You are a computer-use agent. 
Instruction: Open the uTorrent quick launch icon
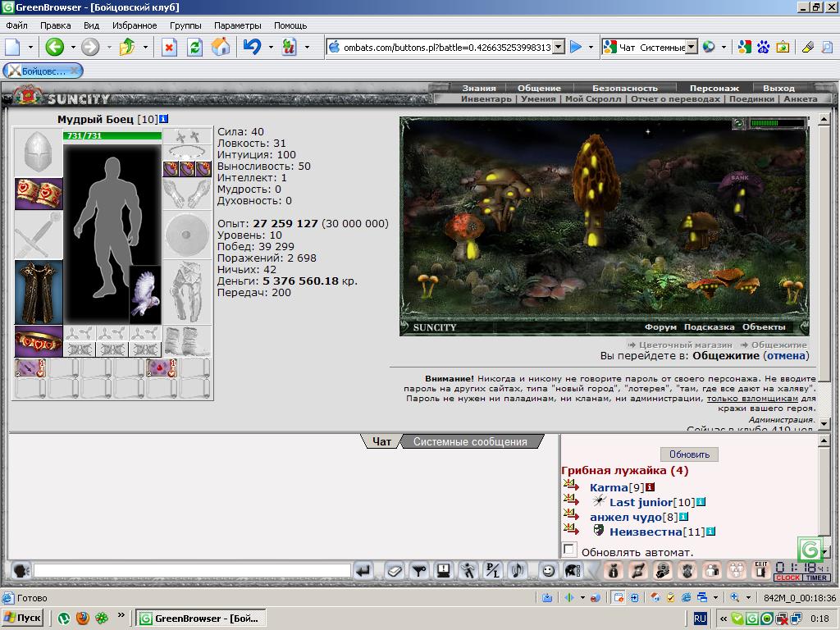tap(64, 619)
